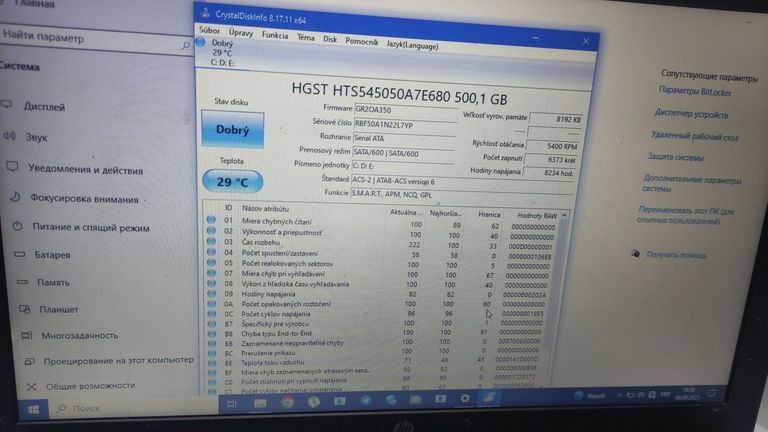Select row 04 Počet spustení/zastavení
The image size is (768, 432).
[381, 254]
